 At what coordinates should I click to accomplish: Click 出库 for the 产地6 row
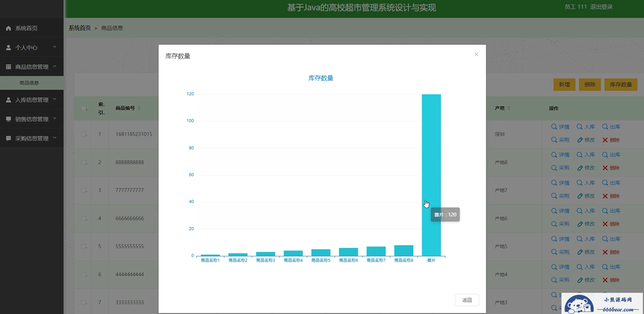(611, 211)
